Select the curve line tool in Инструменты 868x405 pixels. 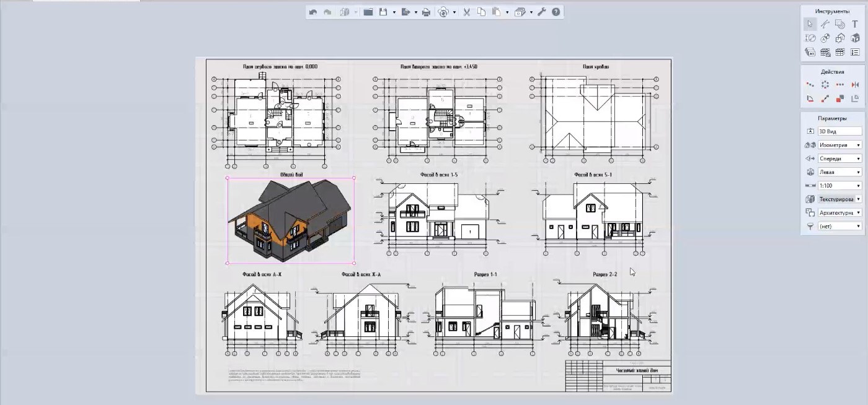point(825,24)
